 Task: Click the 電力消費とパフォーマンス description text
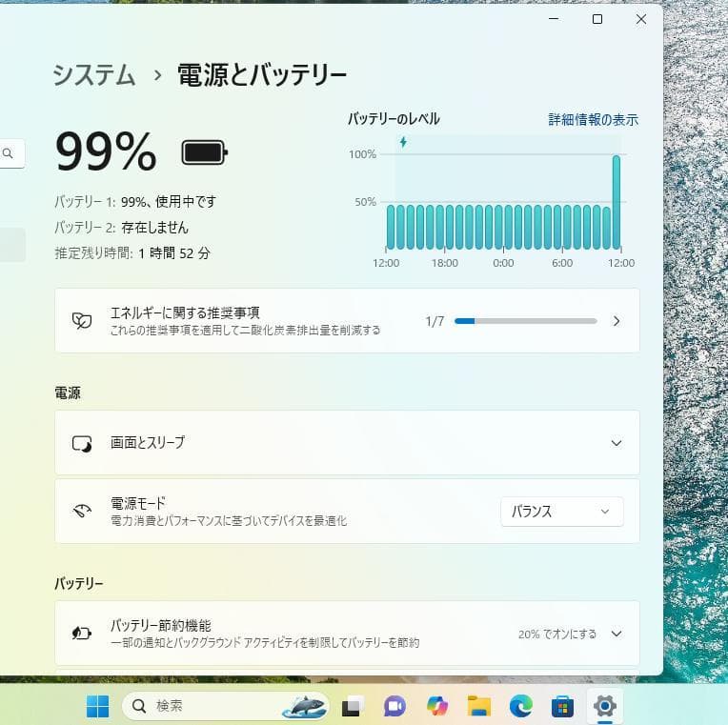click(x=229, y=521)
